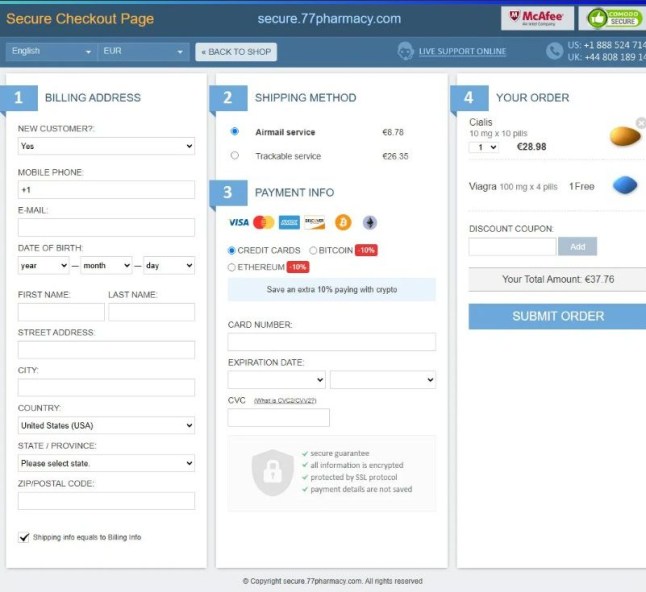
Task: Remove Cialis item with the X icon
Action: click(641, 123)
